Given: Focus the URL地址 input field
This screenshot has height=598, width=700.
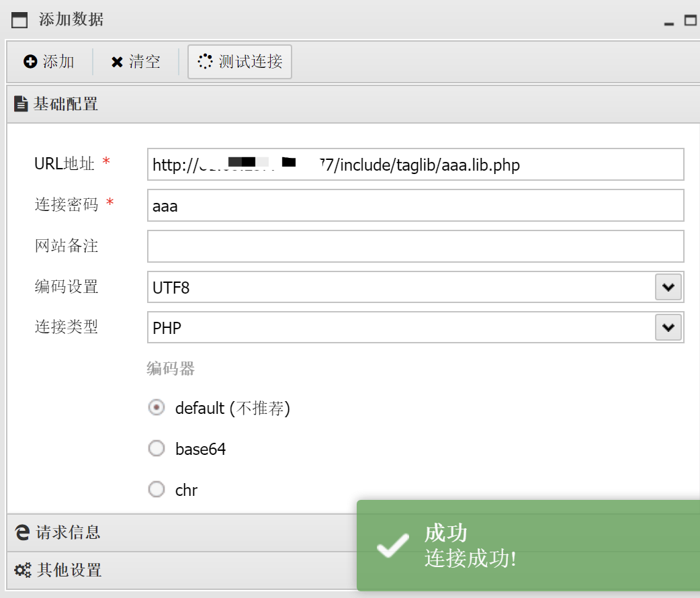Looking at the screenshot, I should 415,165.
